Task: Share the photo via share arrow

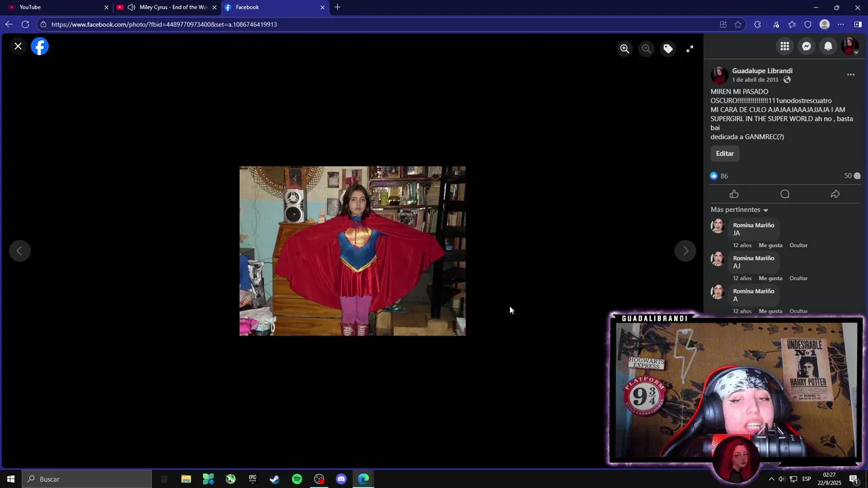Action: click(x=835, y=195)
